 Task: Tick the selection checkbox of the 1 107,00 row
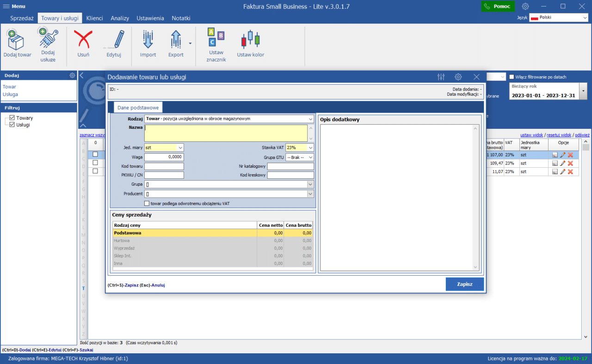[x=95, y=154]
